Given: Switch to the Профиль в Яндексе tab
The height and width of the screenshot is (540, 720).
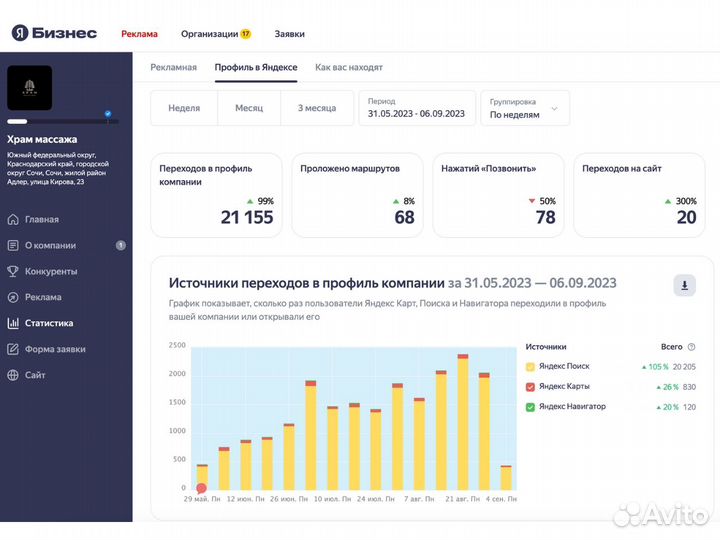Looking at the screenshot, I should click(256, 68).
